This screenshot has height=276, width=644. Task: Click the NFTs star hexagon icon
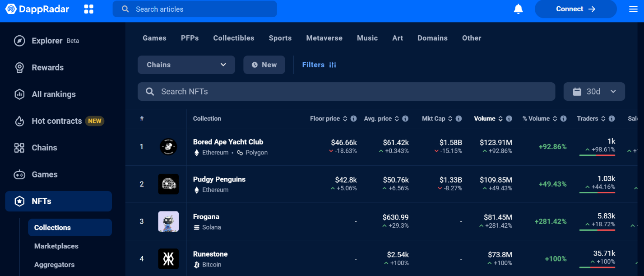[x=19, y=201]
